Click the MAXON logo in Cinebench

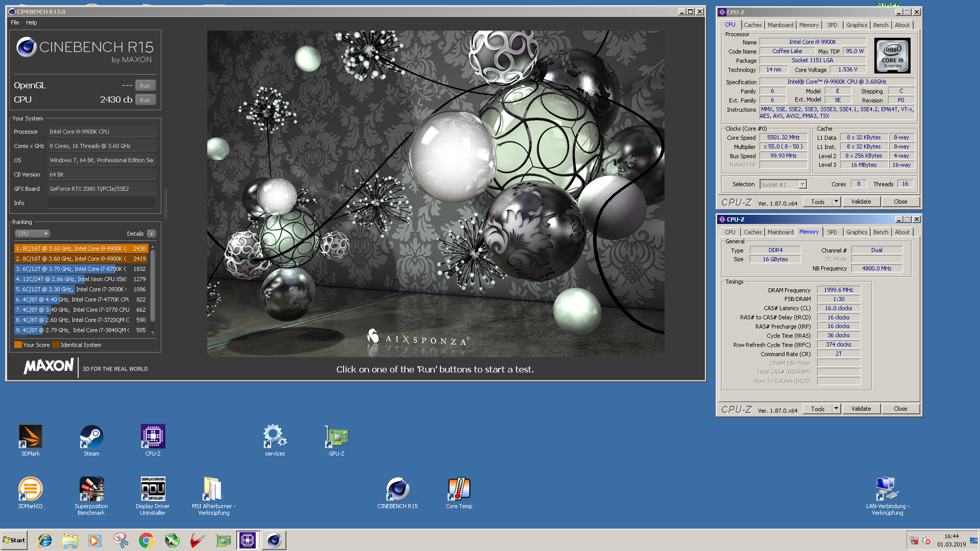[x=48, y=366]
